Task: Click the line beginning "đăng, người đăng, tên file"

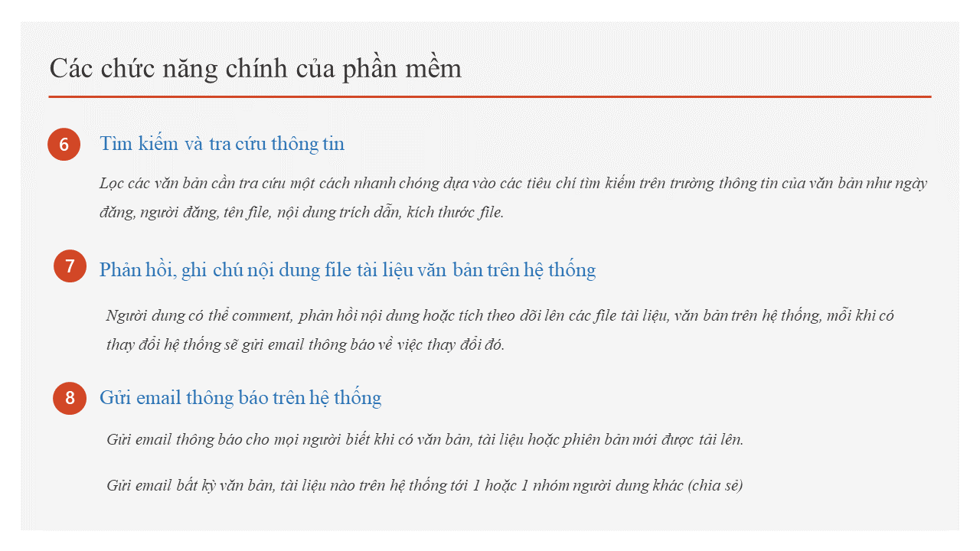Action: [x=302, y=212]
